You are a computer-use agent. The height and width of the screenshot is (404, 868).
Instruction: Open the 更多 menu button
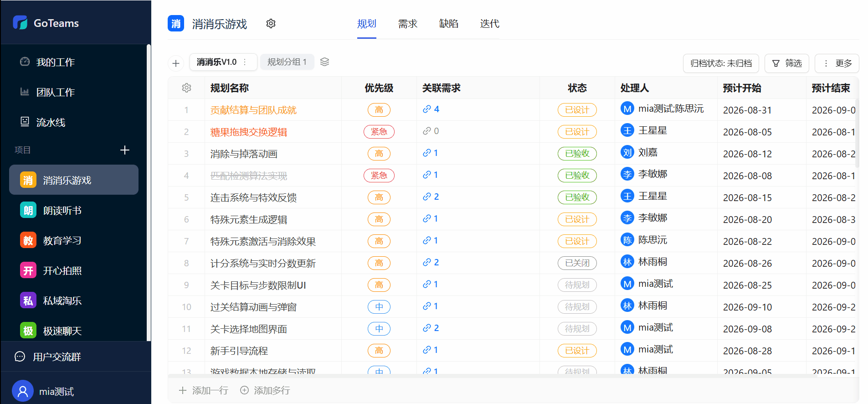837,63
